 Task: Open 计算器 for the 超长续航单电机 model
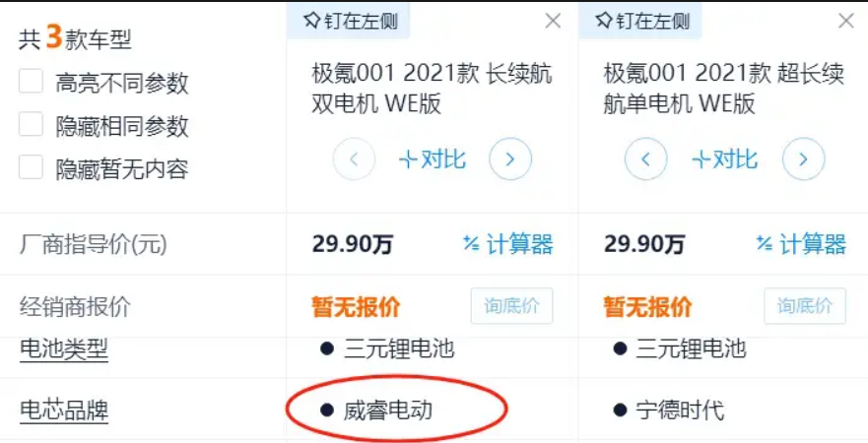[801, 244]
